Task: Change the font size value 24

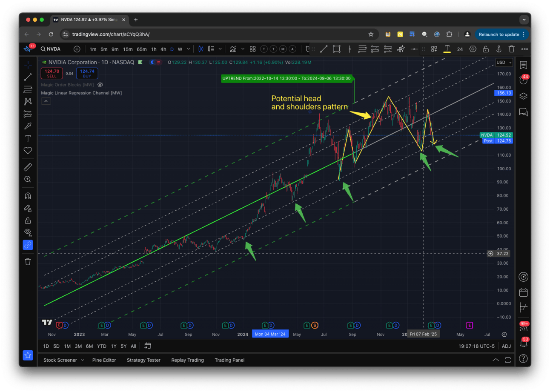Action: coord(460,49)
